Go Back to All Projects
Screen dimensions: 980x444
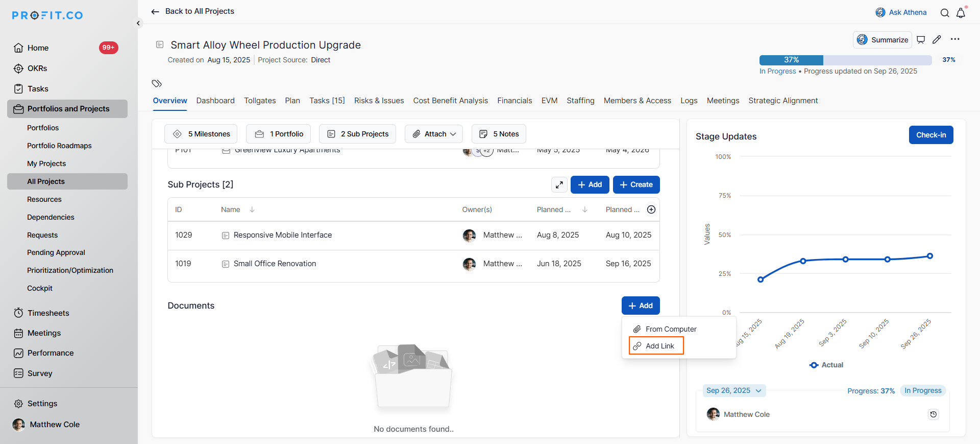point(193,11)
